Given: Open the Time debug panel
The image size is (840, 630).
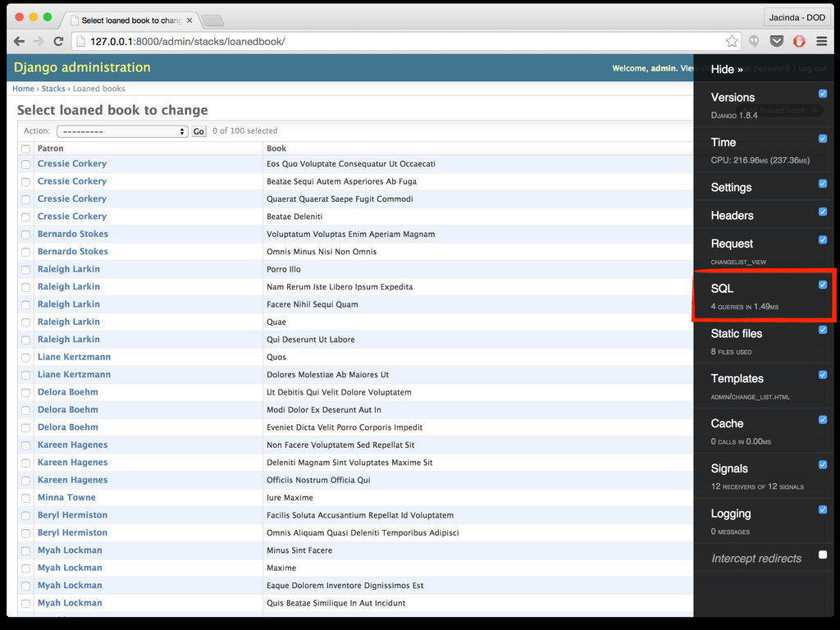Looking at the screenshot, I should click(x=724, y=143).
